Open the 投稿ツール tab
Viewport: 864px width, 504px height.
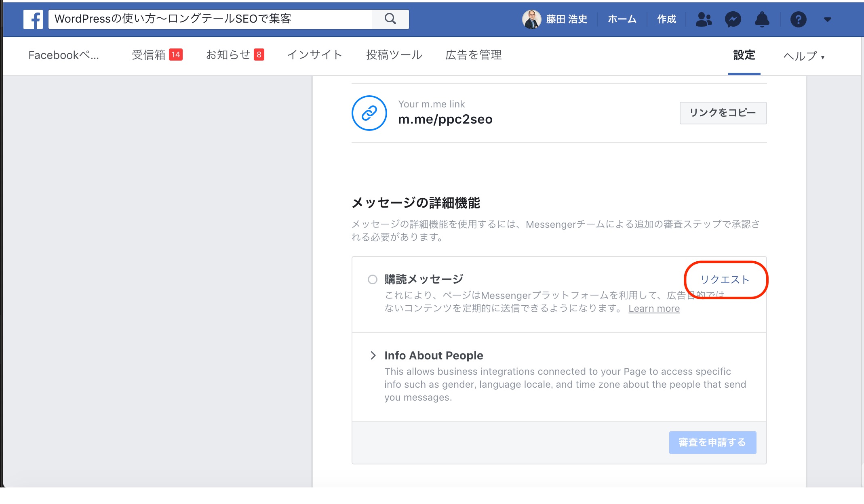pyautogui.click(x=394, y=55)
